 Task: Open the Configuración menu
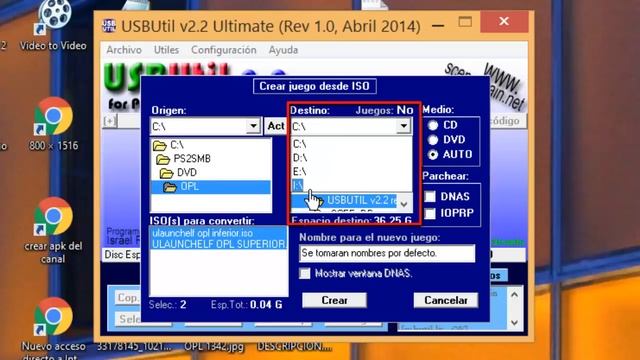224,50
